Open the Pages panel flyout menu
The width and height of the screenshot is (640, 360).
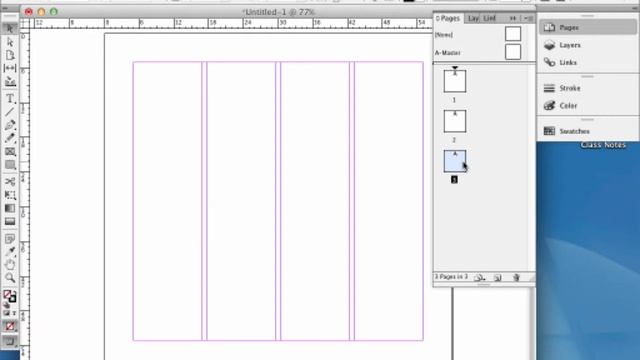tap(529, 18)
